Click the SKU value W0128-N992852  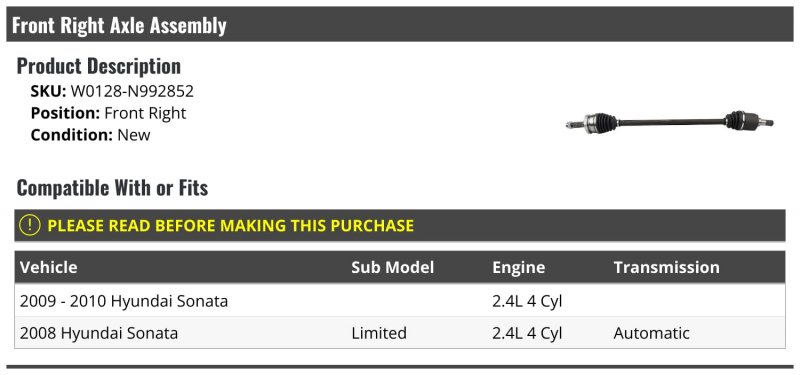click(132, 91)
